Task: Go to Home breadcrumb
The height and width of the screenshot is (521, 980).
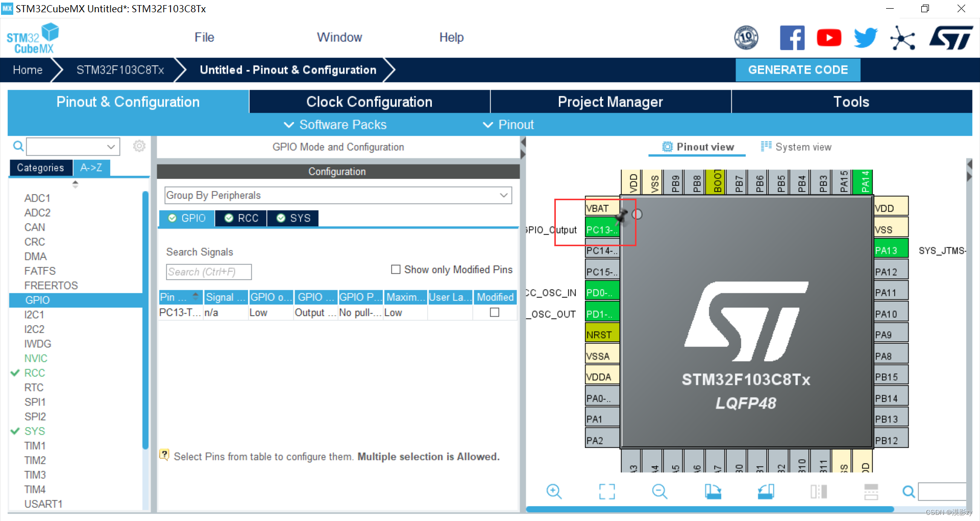Action: click(x=28, y=70)
